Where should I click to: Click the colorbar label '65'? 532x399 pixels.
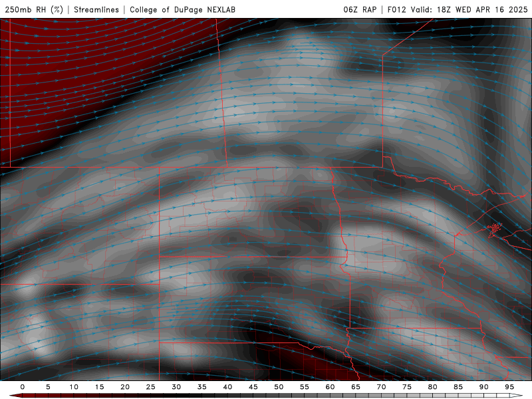point(356,387)
